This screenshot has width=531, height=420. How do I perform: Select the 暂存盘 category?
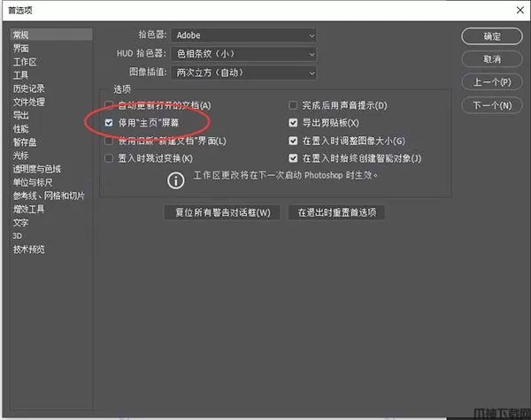pyautogui.click(x=25, y=142)
